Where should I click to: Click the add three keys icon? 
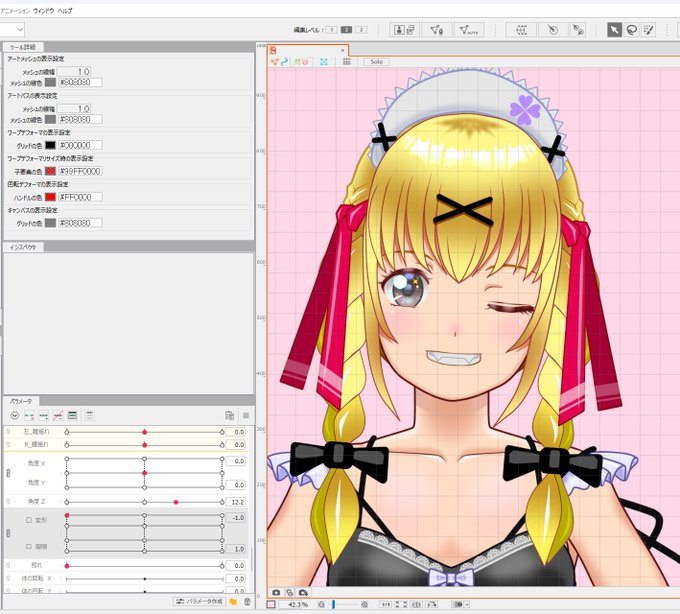tap(43, 415)
